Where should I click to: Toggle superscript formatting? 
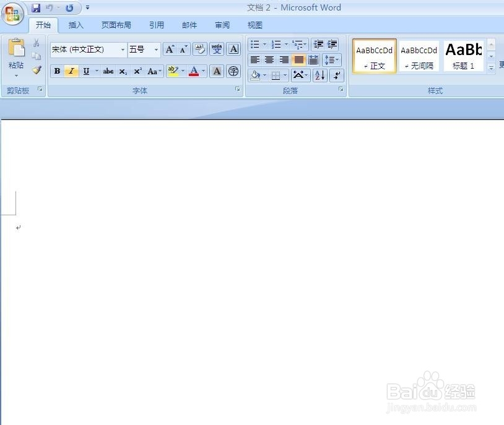click(138, 71)
